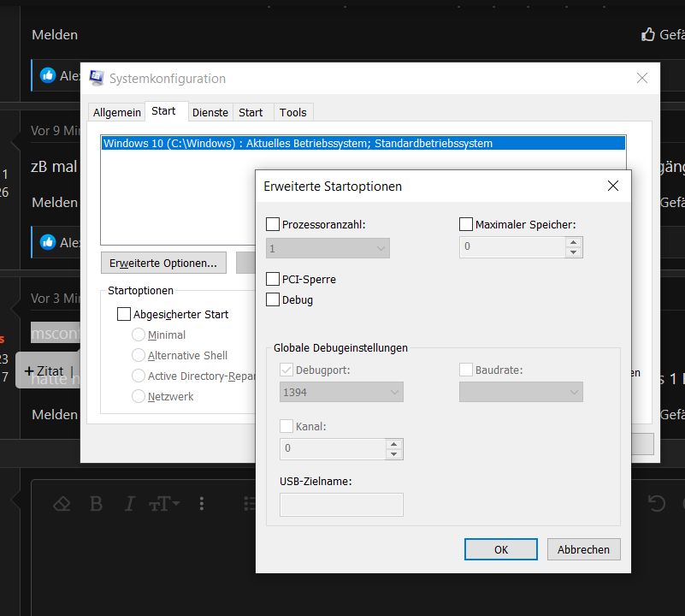
Task: Click the blue like badge in first Alex row
Action: pos(48,75)
